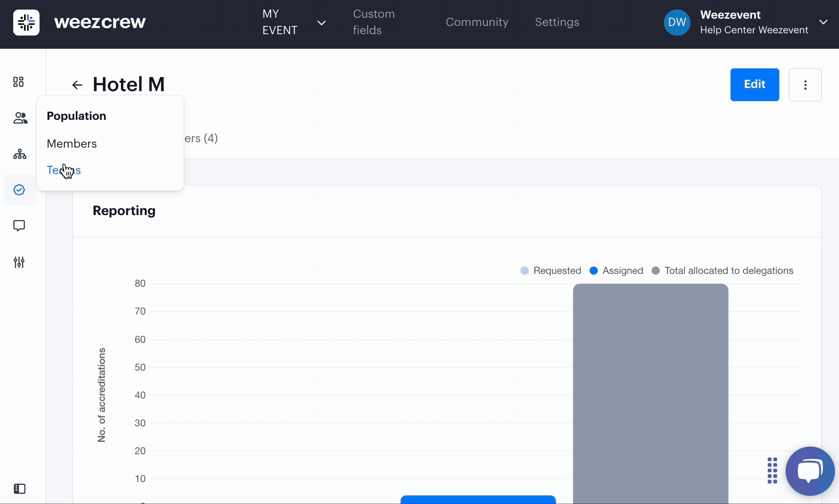Open the accreditation check badge icon
Image resolution: width=839 pixels, height=504 pixels.
pos(19,190)
